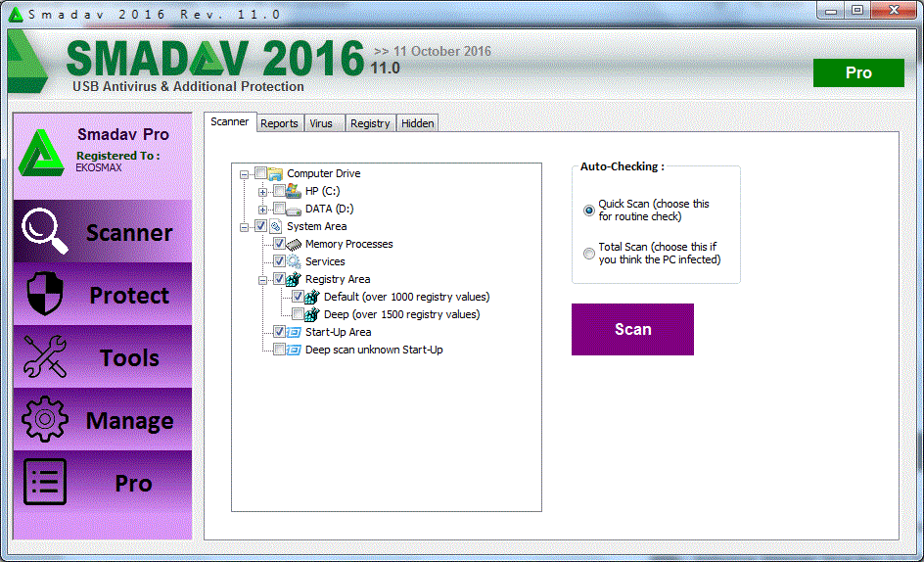This screenshot has height=562, width=924.
Task: Open the Reports tab
Action: tap(279, 123)
